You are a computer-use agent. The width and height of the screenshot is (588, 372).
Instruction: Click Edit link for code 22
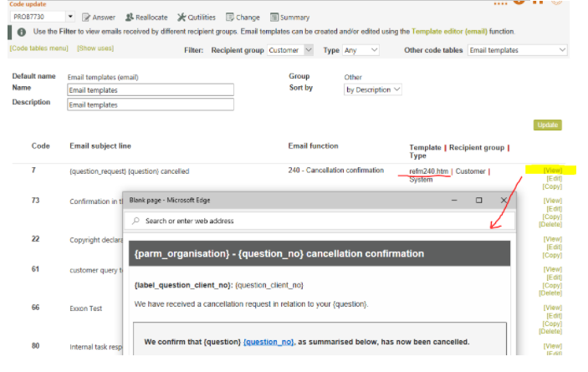tap(554, 247)
